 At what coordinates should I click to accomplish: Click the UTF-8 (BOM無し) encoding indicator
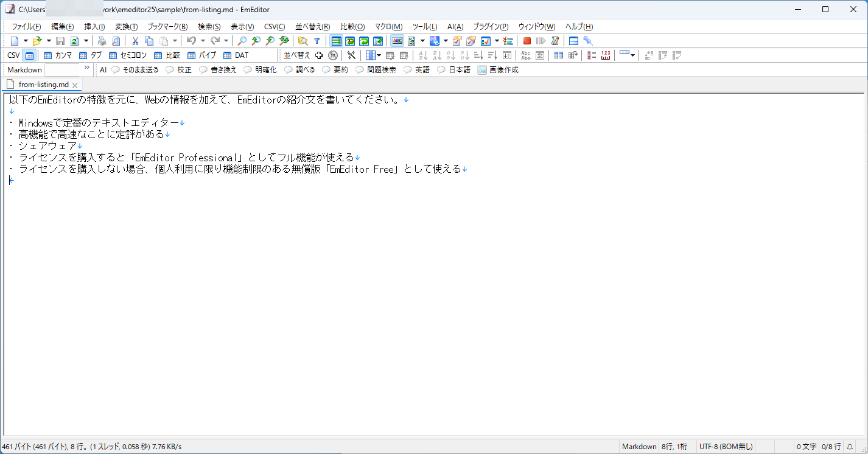(726, 446)
